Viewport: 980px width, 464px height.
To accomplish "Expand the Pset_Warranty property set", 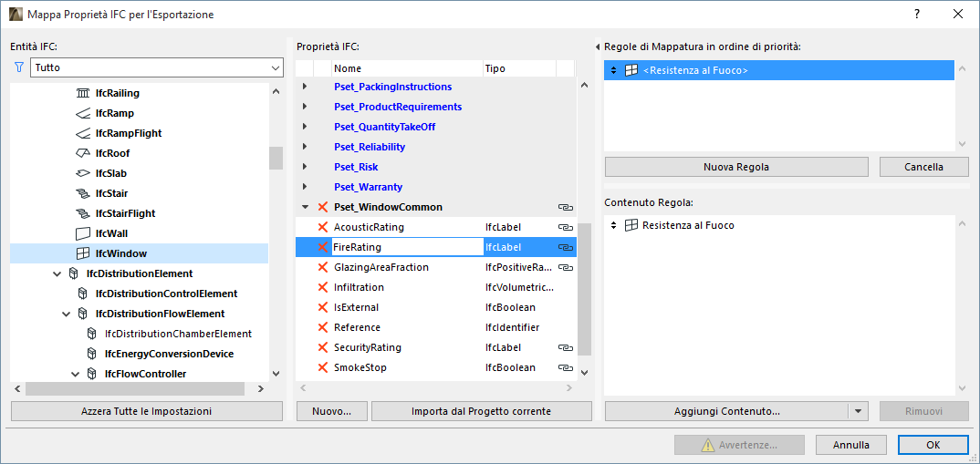I will coord(305,187).
